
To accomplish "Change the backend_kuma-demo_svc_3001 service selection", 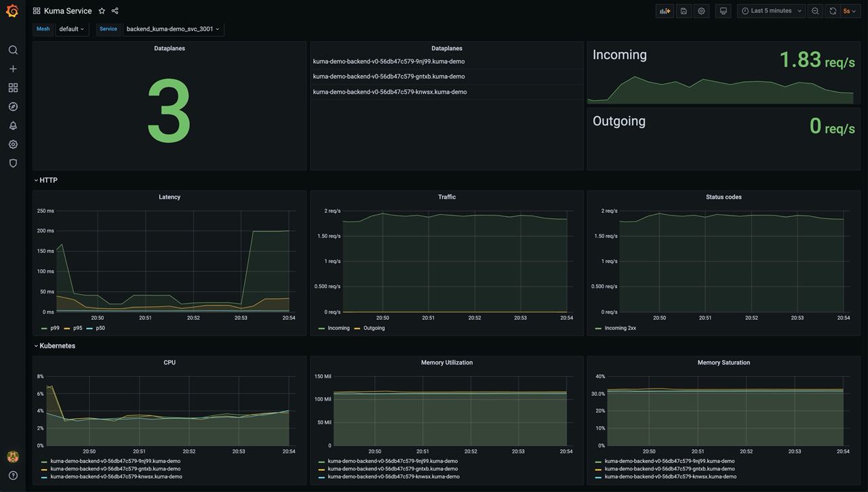I will point(172,28).
